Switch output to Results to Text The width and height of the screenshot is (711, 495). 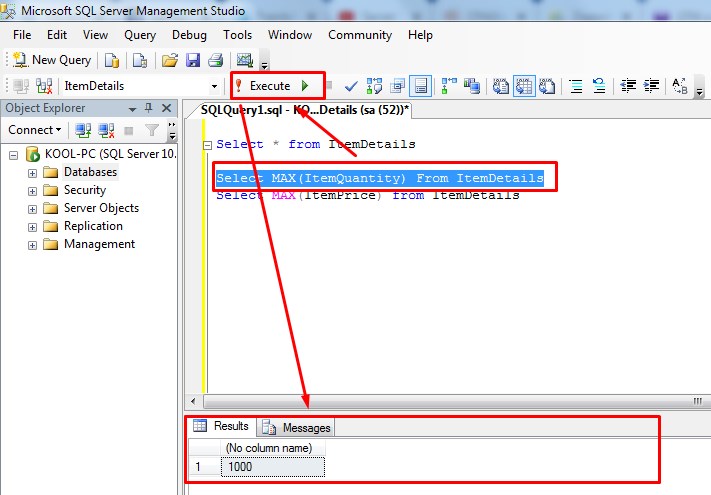point(501,86)
